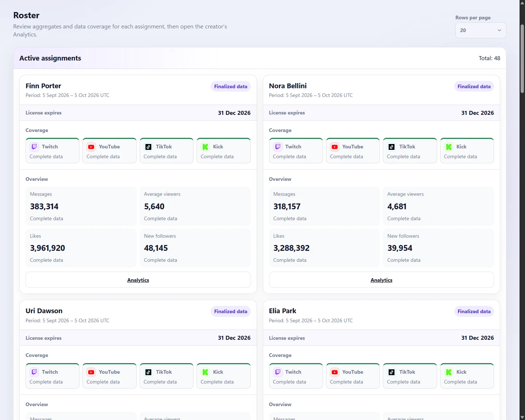Viewport: 525px width, 420px height.
Task: Click the Kick icon in Nora Bellini's coverage
Action: point(449,147)
